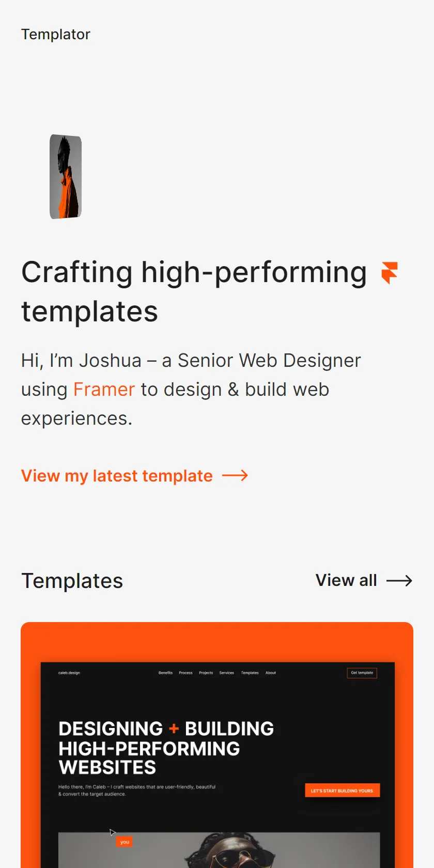The image size is (434, 868).
Task: Click LET'S START BUILDING YOURS button
Action: click(342, 791)
